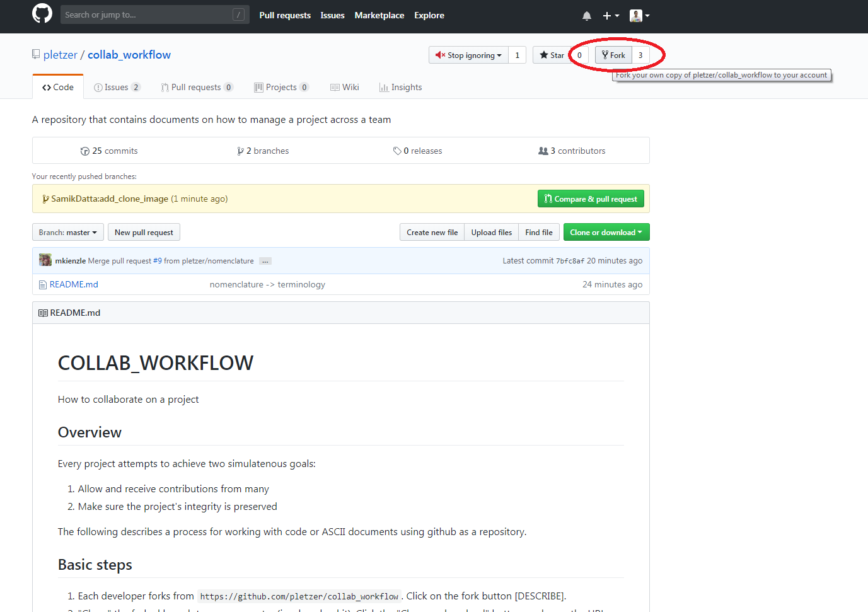
Task: Go to Marketplace
Action: tap(379, 15)
